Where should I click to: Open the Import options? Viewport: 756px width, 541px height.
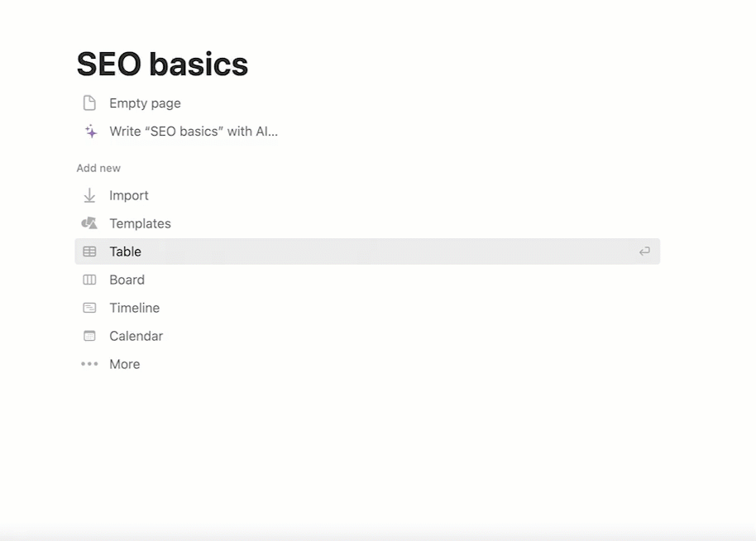pyautogui.click(x=128, y=195)
